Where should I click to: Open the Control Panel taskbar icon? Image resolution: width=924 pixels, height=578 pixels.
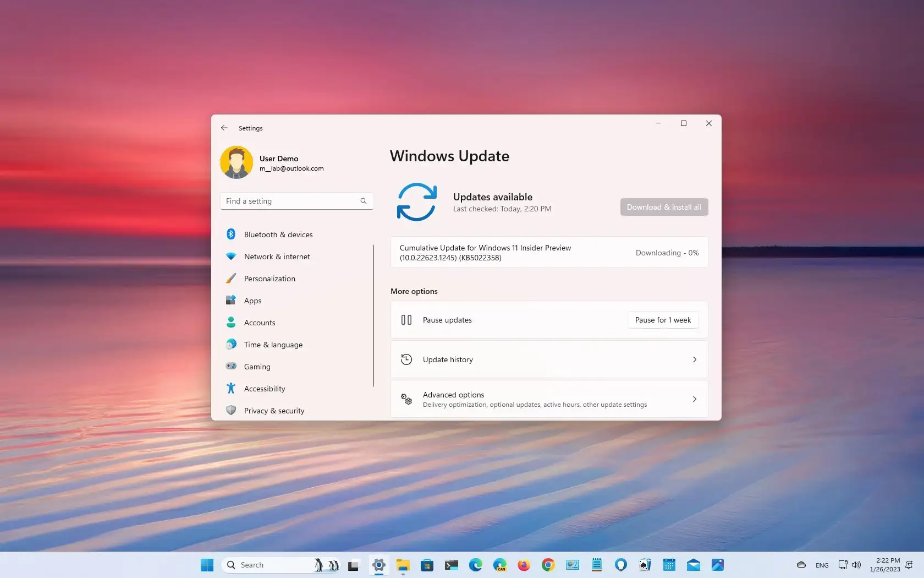(573, 565)
